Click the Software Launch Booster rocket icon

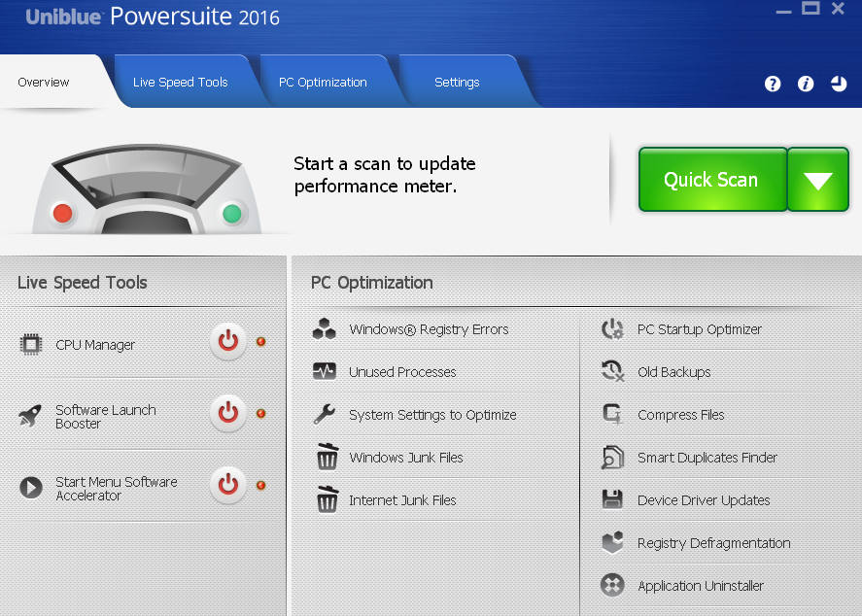coord(31,417)
